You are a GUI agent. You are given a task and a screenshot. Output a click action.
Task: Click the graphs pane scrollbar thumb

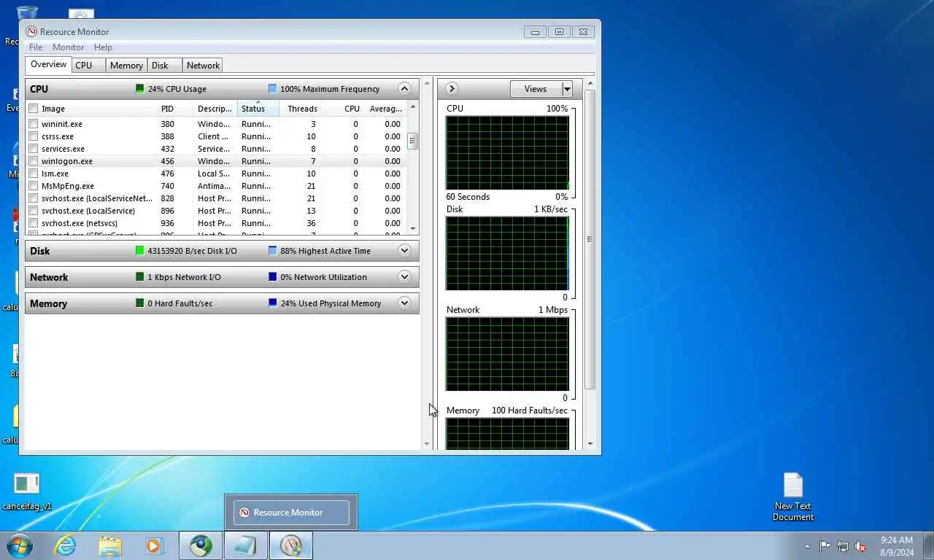[x=590, y=240]
